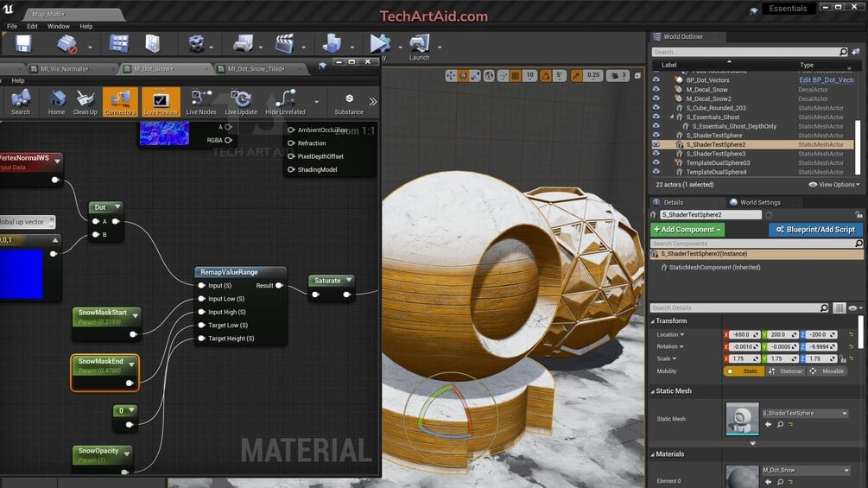Click the Cinematics clapperboard icon
868x488 pixels.
[x=284, y=43]
